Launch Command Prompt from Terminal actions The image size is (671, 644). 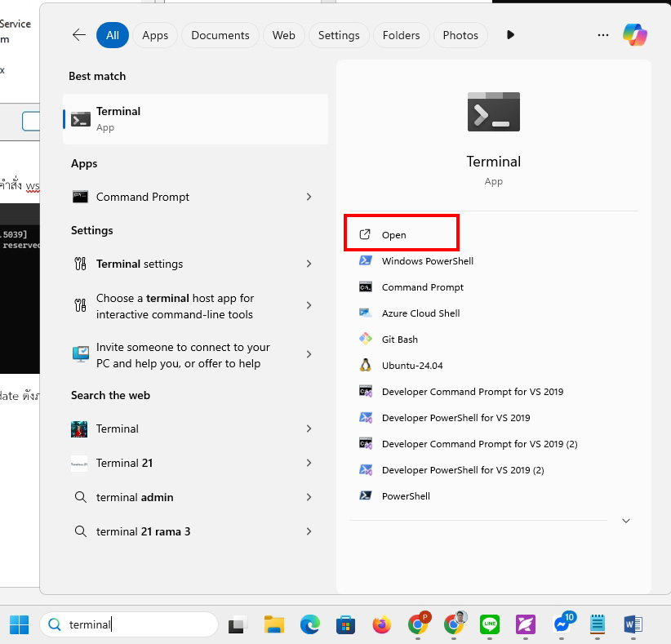coord(493,287)
